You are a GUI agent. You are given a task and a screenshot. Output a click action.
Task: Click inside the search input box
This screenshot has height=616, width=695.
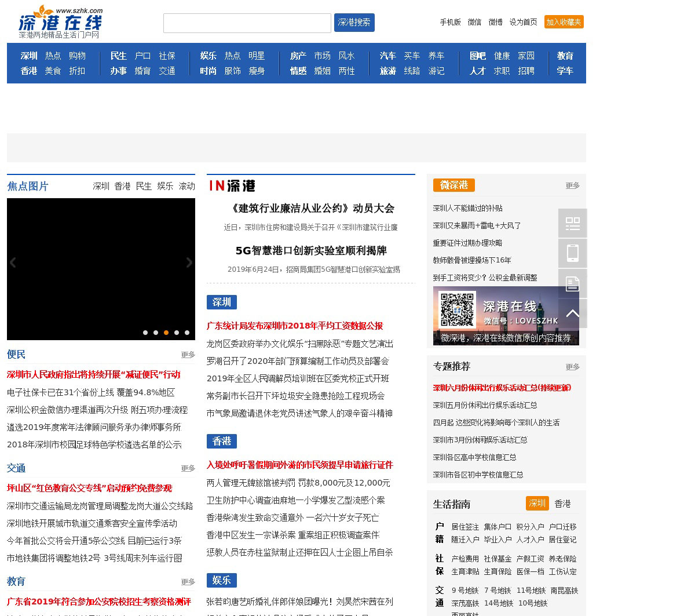(x=247, y=23)
